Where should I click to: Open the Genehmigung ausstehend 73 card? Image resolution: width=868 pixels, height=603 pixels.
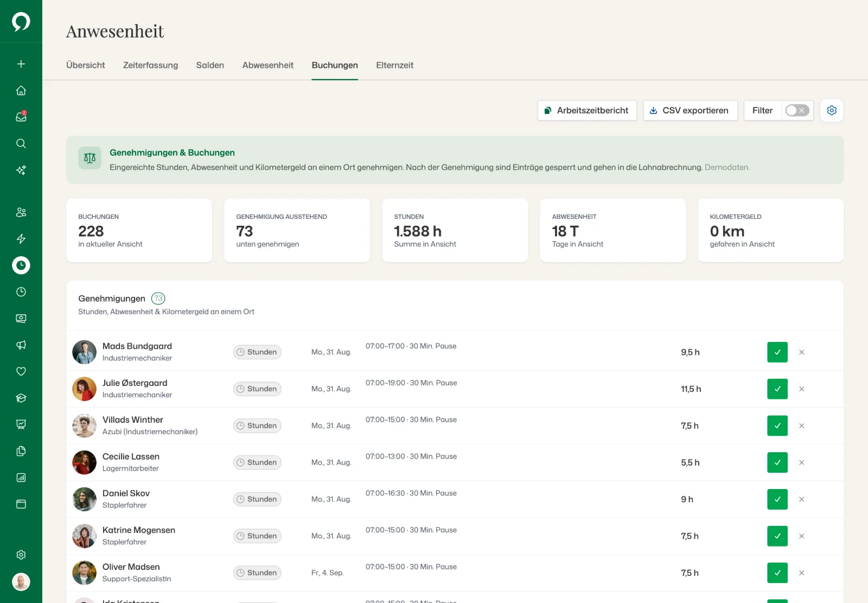(x=297, y=230)
